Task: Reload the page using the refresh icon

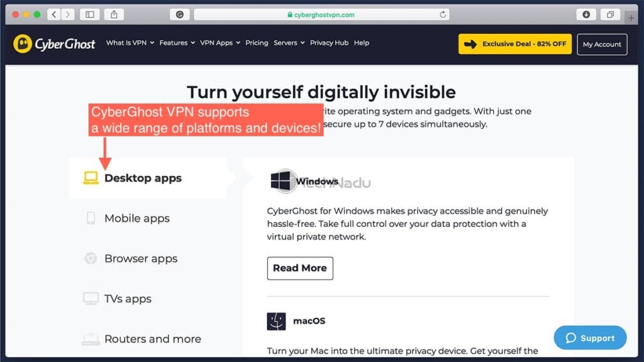Action: pyautogui.click(x=443, y=15)
